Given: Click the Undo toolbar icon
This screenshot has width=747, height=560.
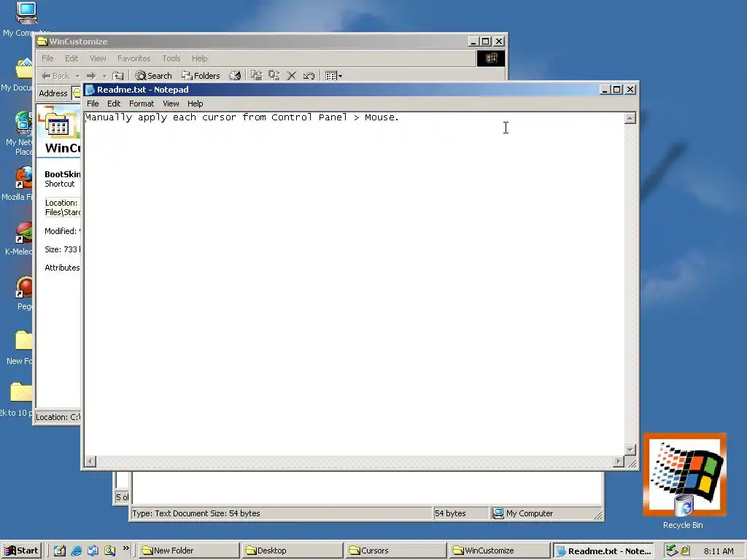Looking at the screenshot, I should (x=309, y=76).
